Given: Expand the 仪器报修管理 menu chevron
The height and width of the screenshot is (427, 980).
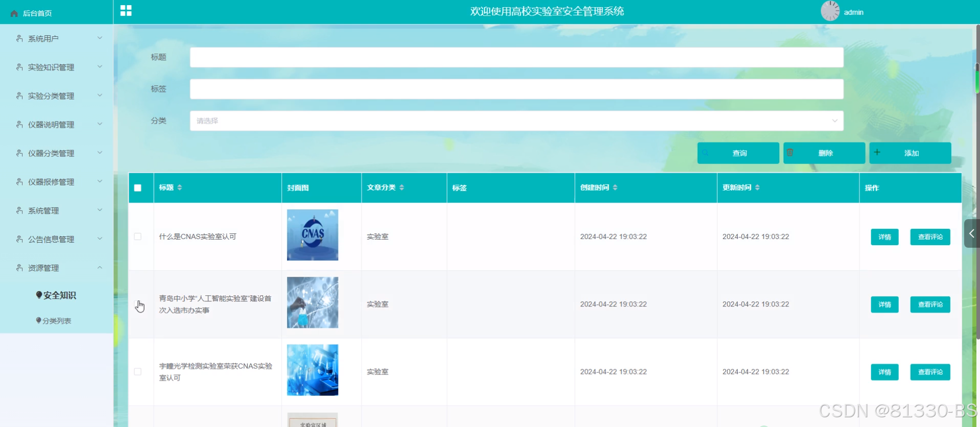Looking at the screenshot, I should pyautogui.click(x=100, y=181).
